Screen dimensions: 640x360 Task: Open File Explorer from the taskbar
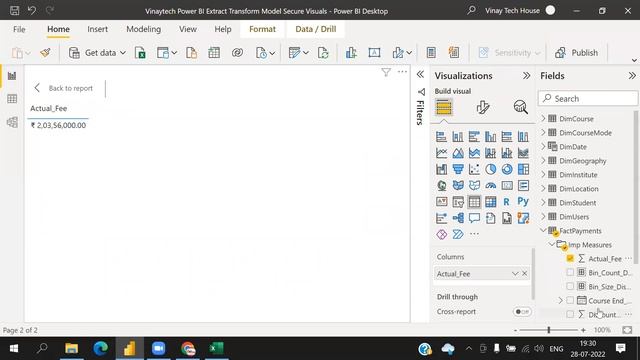click(x=71, y=348)
